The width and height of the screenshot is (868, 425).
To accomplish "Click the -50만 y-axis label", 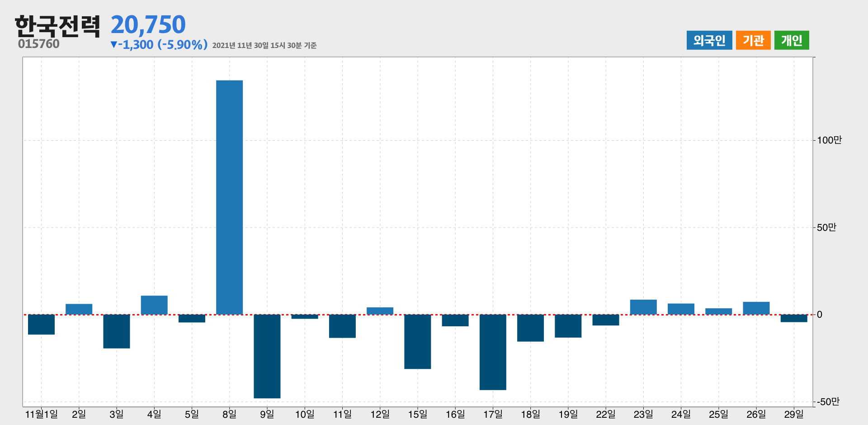I will [x=828, y=402].
